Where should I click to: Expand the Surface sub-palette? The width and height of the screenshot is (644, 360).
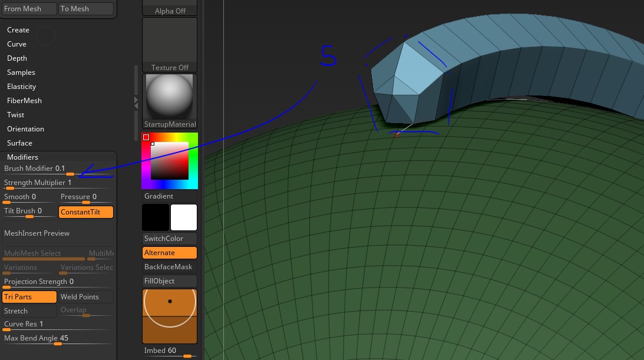(x=19, y=143)
